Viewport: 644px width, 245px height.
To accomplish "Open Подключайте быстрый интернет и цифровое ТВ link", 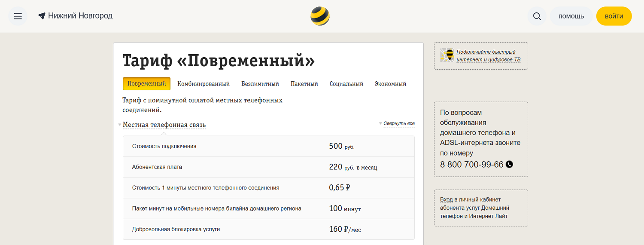I will tap(488, 55).
